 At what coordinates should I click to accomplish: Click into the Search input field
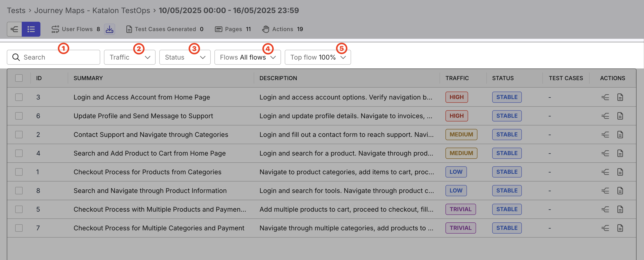[57, 57]
